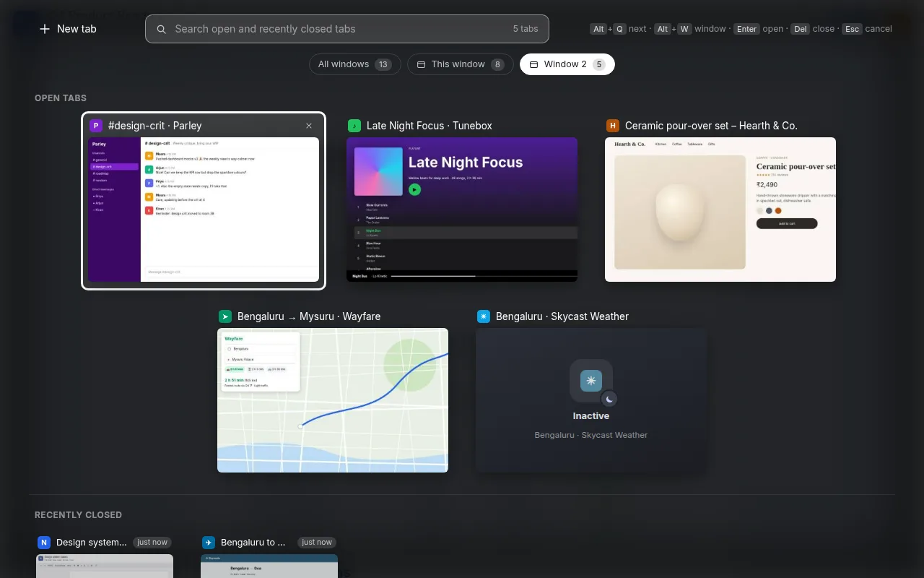The image size is (924, 578).
Task: Click the "just now" badge beside Bengaluru to
Action: tap(317, 543)
